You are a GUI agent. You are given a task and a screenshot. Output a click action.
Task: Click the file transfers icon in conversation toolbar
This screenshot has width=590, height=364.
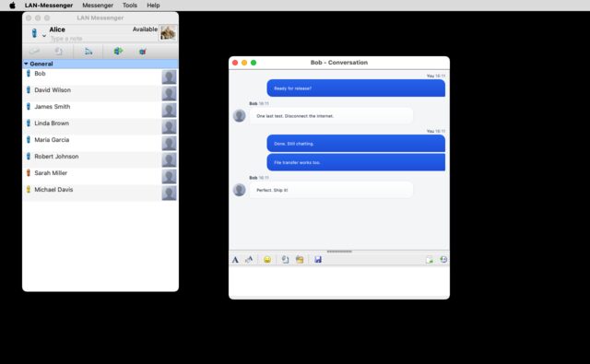point(429,260)
